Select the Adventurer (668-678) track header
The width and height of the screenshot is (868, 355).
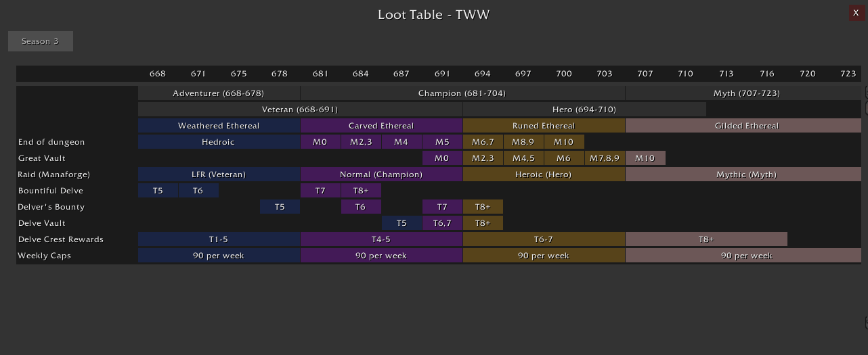pyautogui.click(x=219, y=93)
